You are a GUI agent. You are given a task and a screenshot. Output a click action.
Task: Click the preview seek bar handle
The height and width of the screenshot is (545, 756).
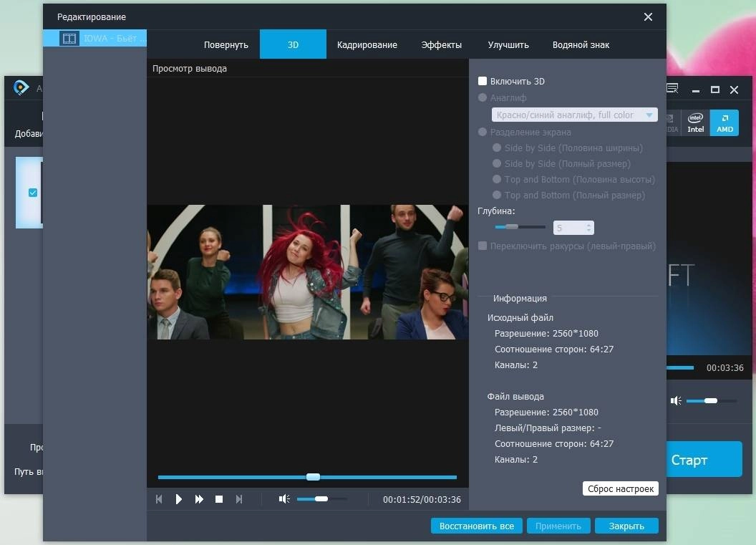click(x=313, y=477)
